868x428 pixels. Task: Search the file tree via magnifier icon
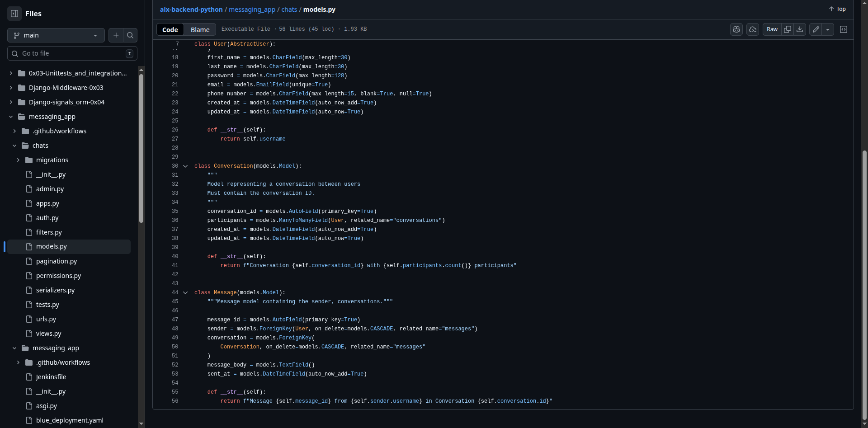click(130, 35)
